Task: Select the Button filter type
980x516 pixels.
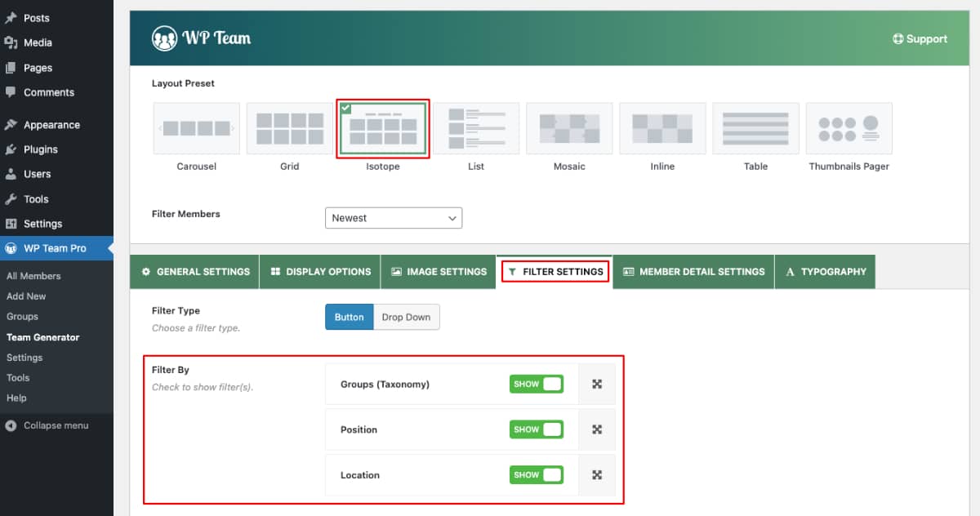Action: 349,317
